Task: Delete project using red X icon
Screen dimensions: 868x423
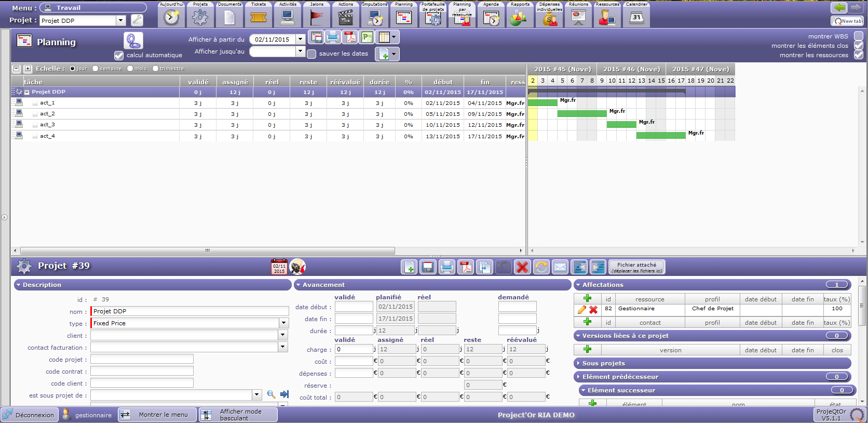Action: 522,267
